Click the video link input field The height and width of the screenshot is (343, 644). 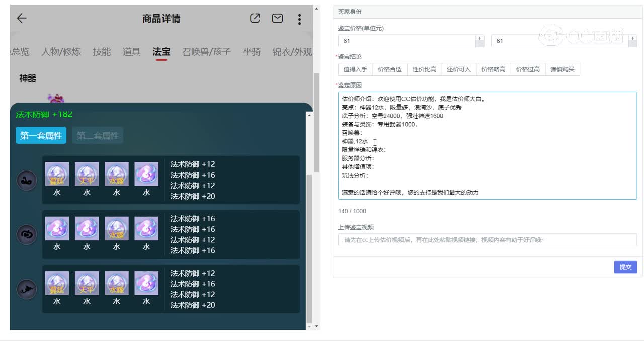[486, 240]
